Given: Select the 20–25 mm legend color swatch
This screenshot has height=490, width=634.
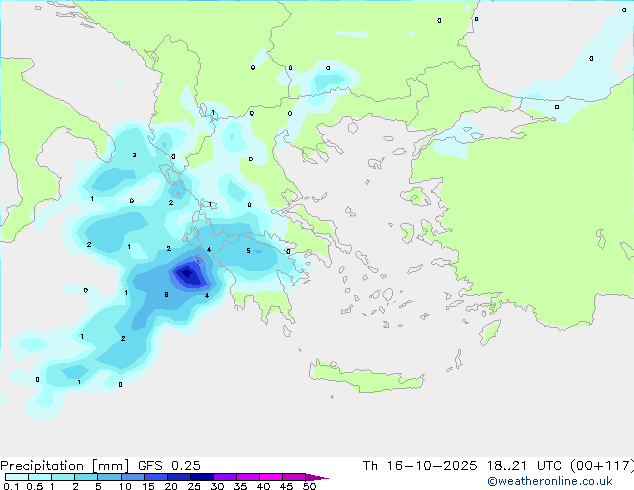Looking at the screenshot, I should (178, 477).
